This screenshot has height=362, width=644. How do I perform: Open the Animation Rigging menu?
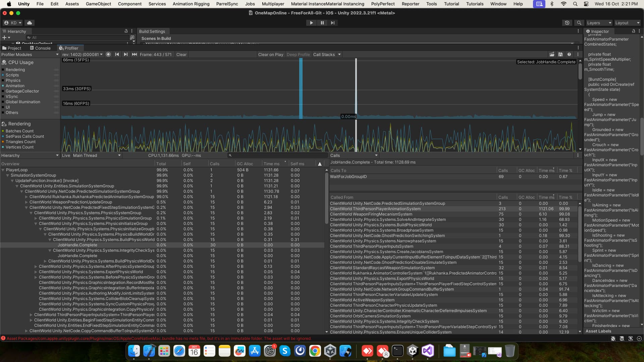(x=191, y=4)
